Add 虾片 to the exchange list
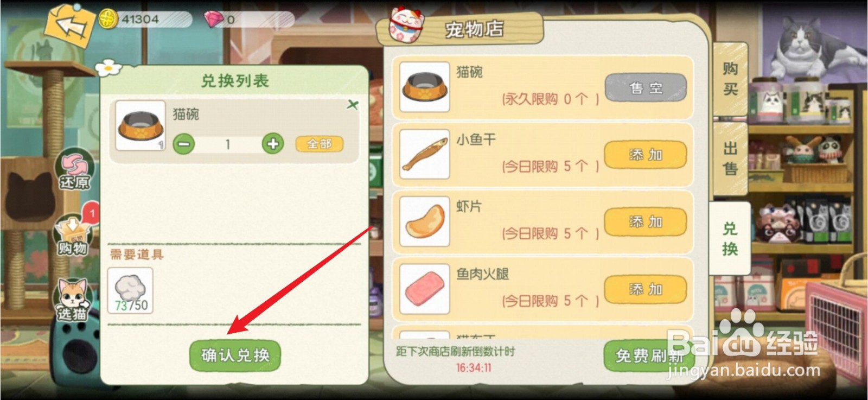The width and height of the screenshot is (868, 400). (646, 222)
